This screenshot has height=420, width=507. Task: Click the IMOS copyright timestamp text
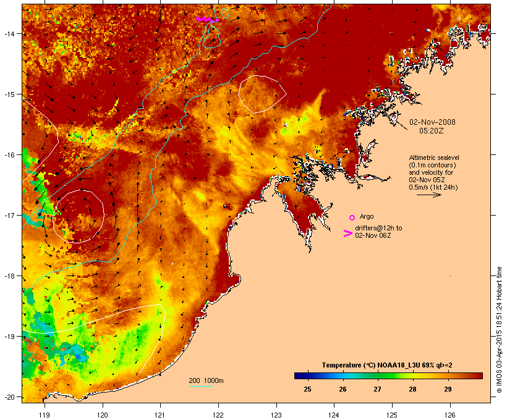click(499, 330)
